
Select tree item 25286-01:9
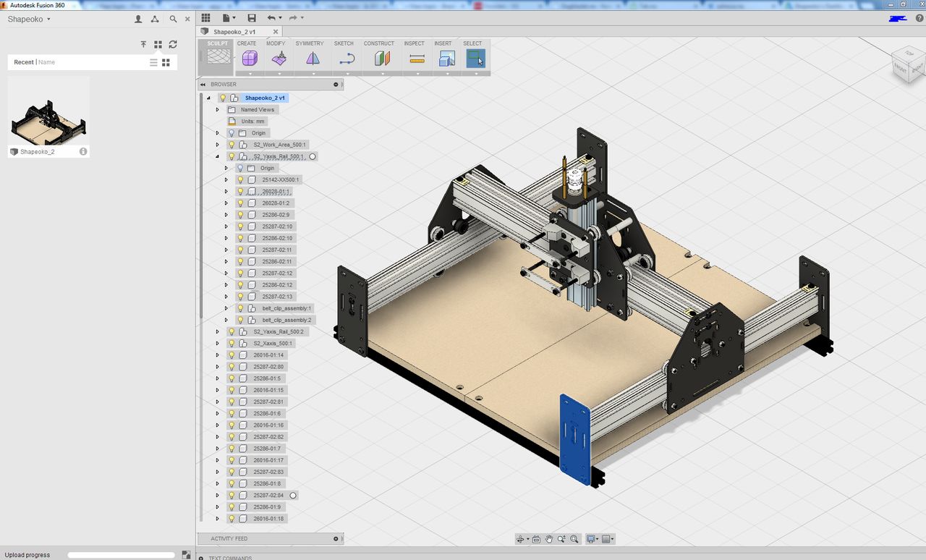(267, 507)
